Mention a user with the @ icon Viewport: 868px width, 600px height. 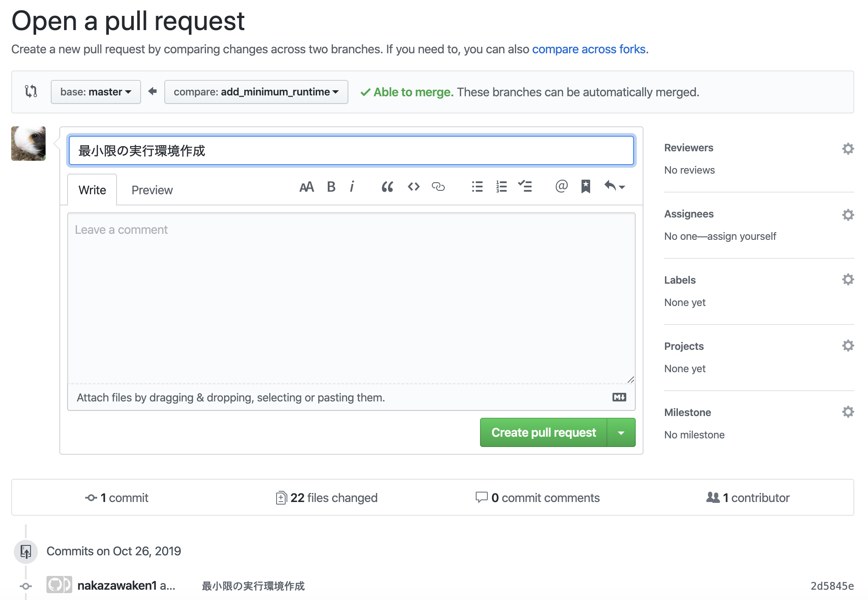[x=561, y=187]
